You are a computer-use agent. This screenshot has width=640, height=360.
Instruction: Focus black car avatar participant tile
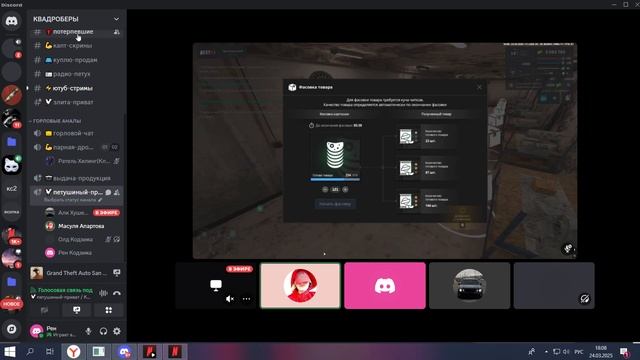[x=469, y=286]
